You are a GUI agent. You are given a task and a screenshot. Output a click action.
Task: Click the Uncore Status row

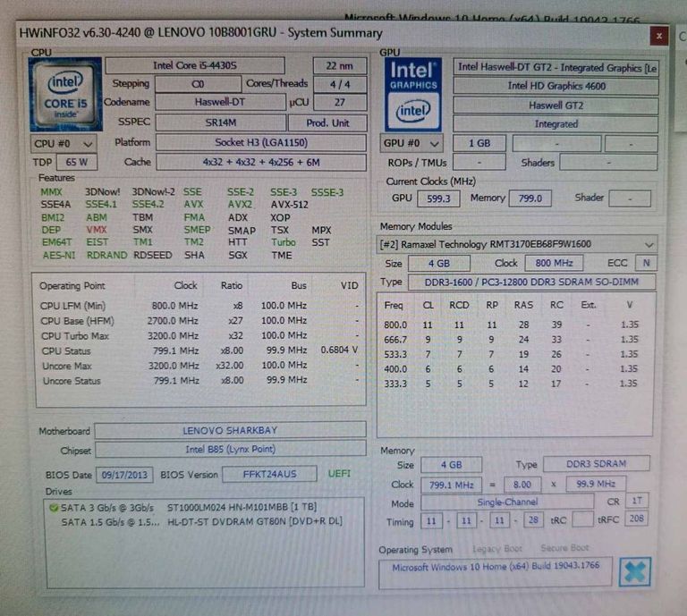[199, 380]
